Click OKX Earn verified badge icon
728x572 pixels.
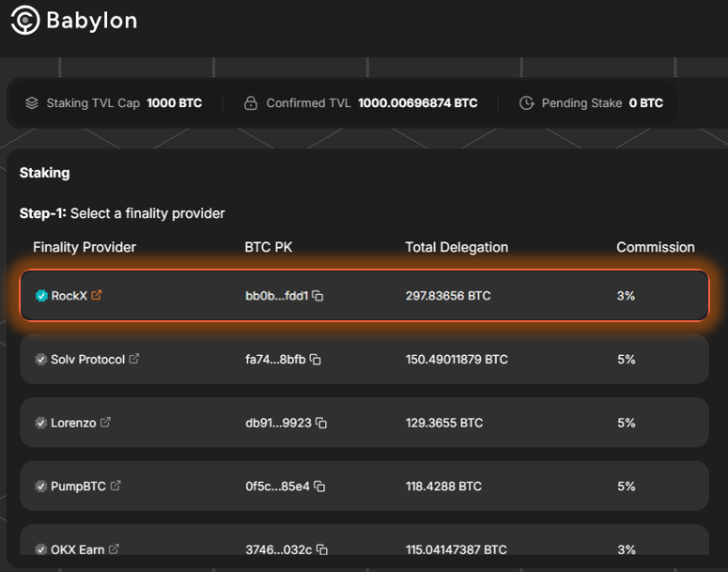coord(40,549)
